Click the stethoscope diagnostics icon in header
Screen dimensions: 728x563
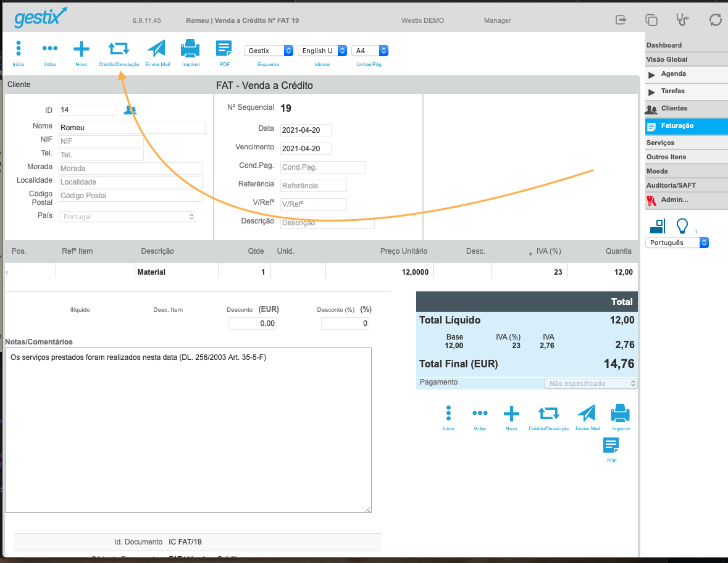(x=682, y=20)
